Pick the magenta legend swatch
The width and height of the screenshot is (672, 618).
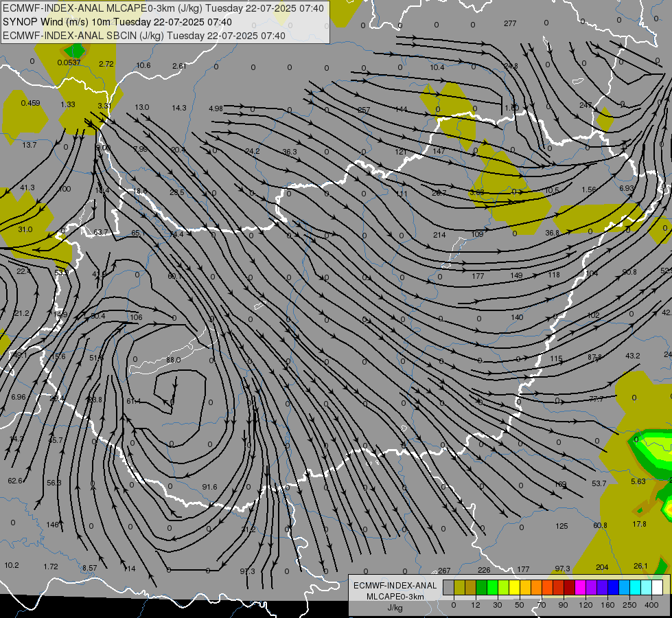coord(581,587)
